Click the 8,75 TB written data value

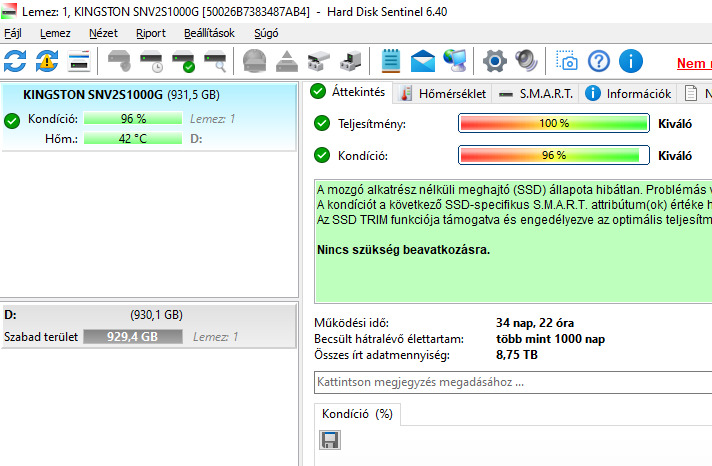pos(517,355)
